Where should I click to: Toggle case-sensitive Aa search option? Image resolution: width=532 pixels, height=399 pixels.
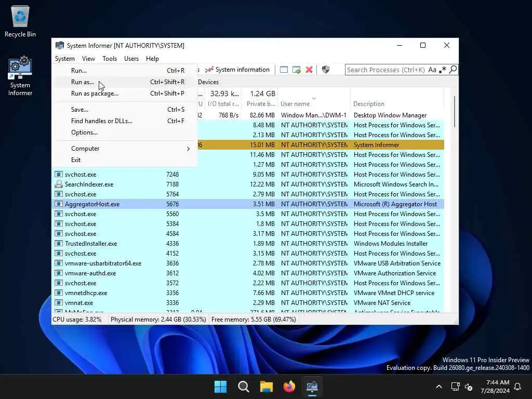[432, 70]
